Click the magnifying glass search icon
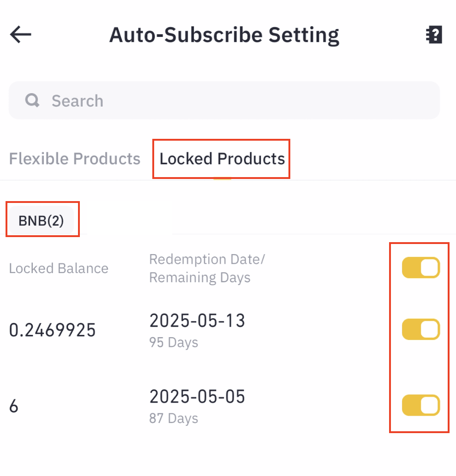 tap(32, 100)
